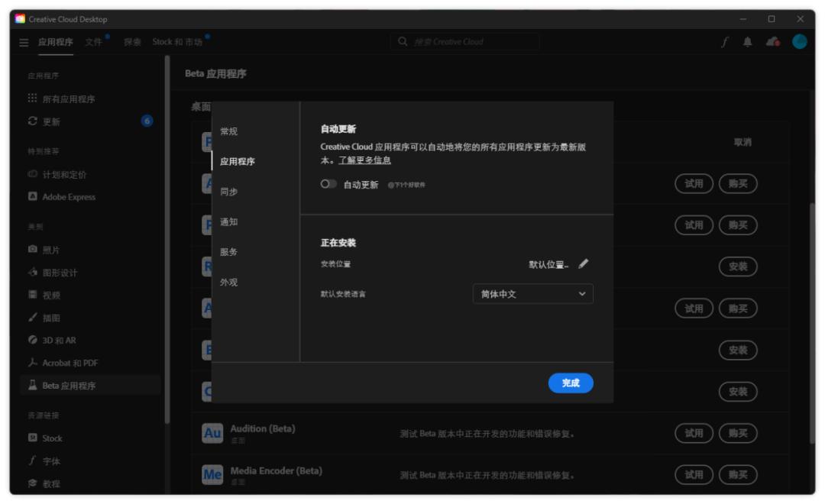Open Creative Cloud fonts via the f icon
Viewport: 825px width, 504px height.
(x=724, y=42)
